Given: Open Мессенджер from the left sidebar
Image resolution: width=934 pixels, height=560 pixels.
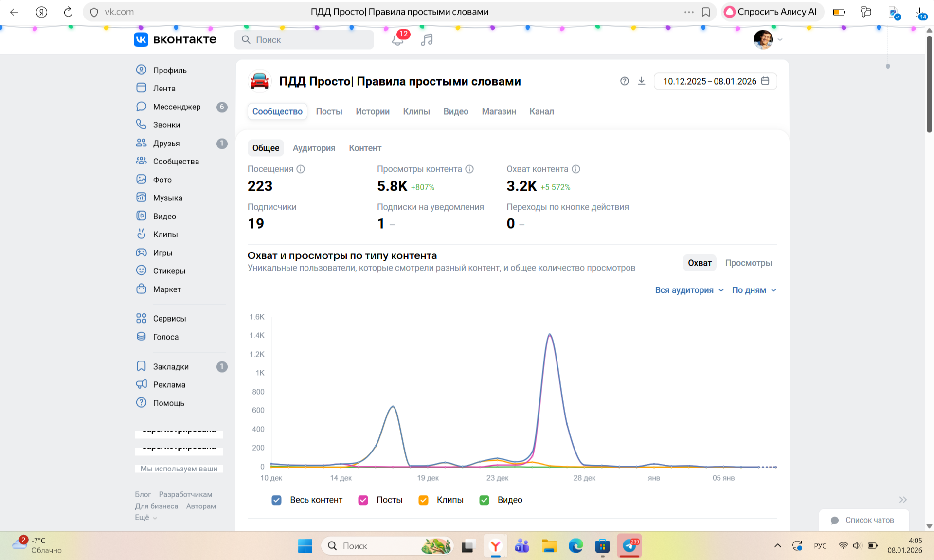Looking at the screenshot, I should 176,107.
